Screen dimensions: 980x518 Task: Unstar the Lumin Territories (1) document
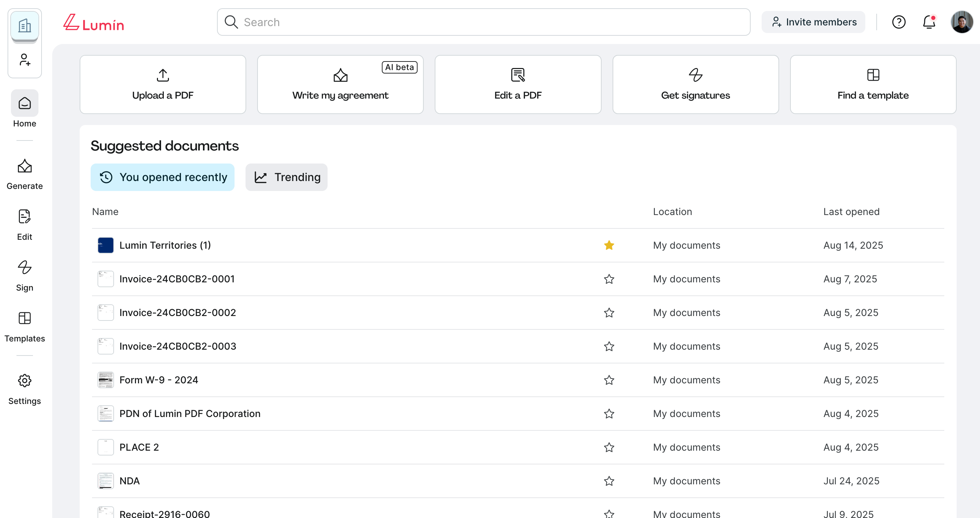[x=609, y=245]
